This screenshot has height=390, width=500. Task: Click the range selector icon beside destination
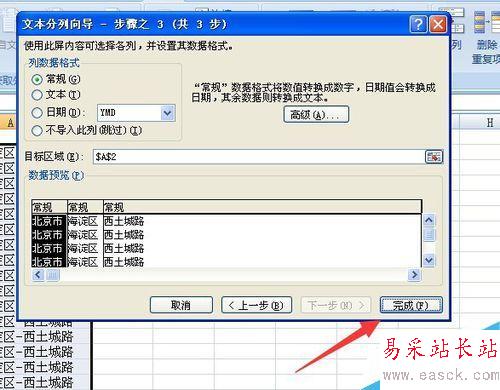(x=434, y=157)
